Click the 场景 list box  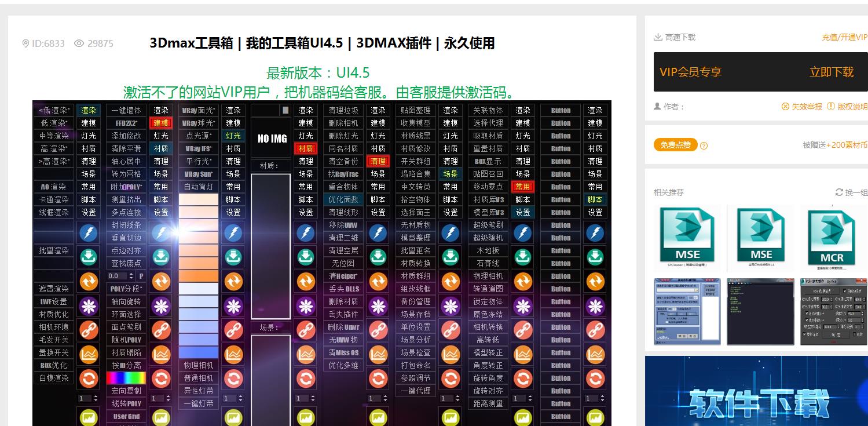coord(271,380)
